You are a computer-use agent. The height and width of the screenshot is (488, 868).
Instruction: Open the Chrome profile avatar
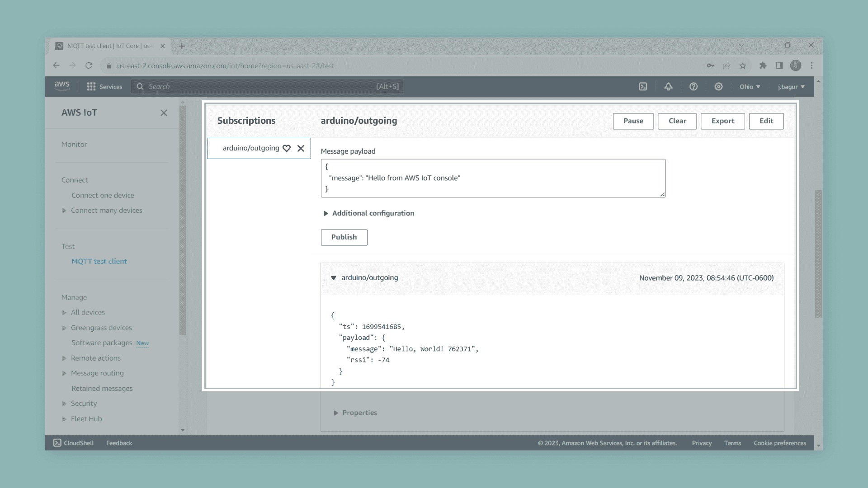pos(796,66)
